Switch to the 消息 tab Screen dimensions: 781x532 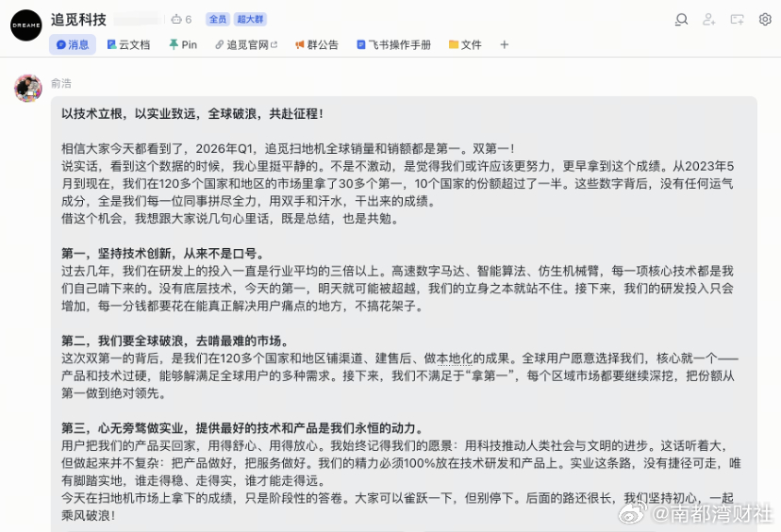point(73,45)
